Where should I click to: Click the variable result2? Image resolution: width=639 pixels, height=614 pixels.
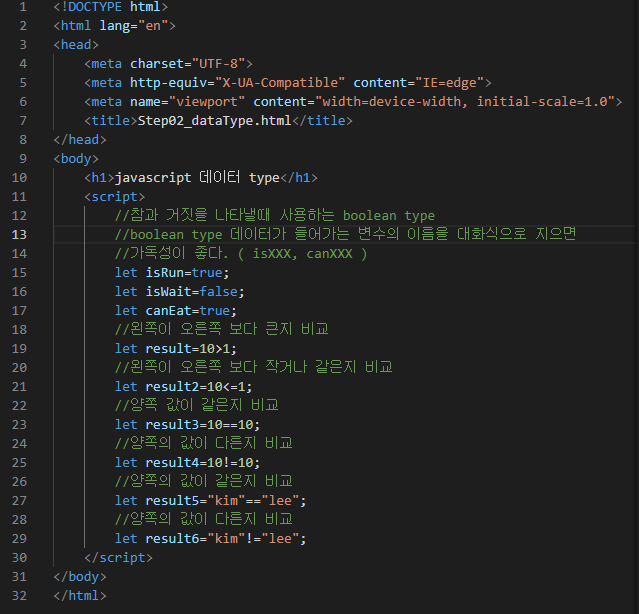(172, 387)
